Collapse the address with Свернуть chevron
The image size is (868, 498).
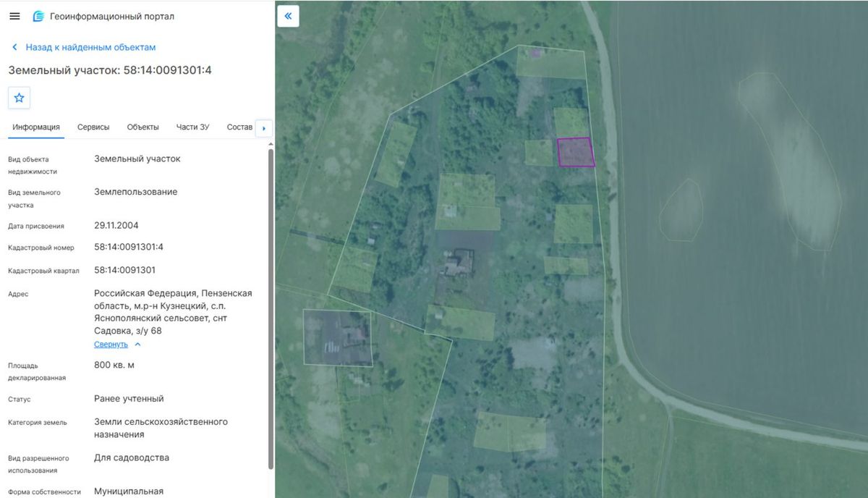138,345
